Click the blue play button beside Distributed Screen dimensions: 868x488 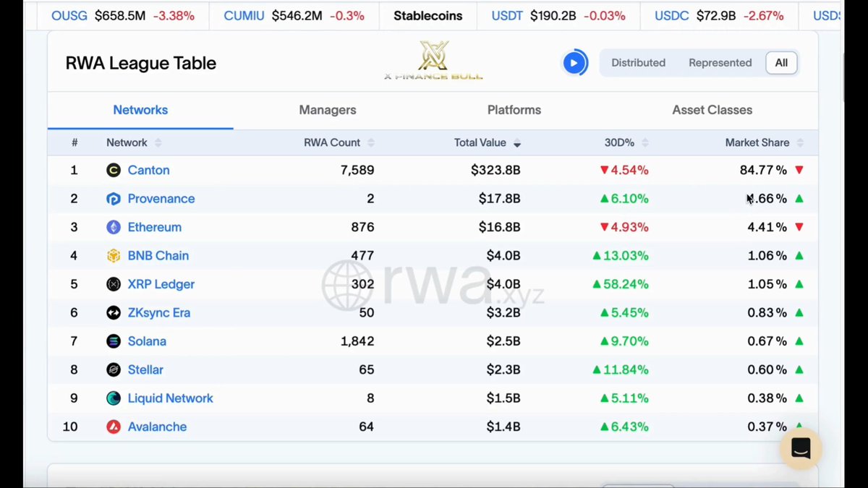(x=575, y=63)
